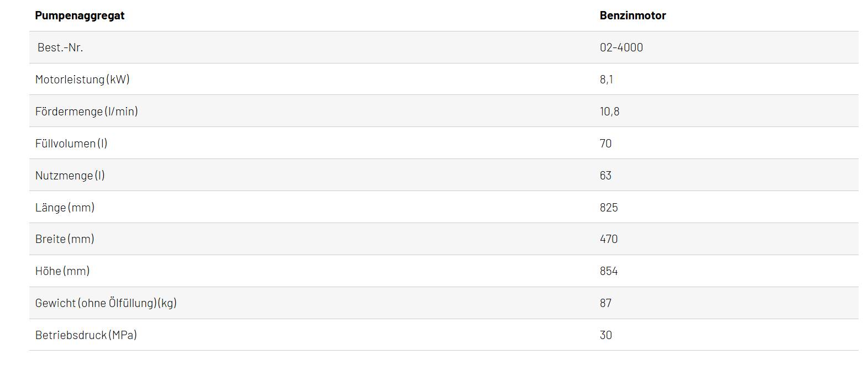Select the Länge (mm) label
The image size is (868, 365).
(x=65, y=208)
